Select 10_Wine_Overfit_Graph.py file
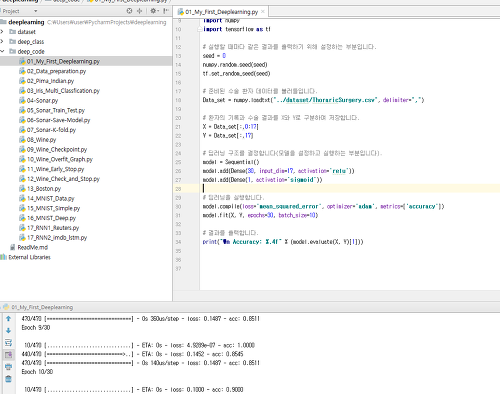 56,159
